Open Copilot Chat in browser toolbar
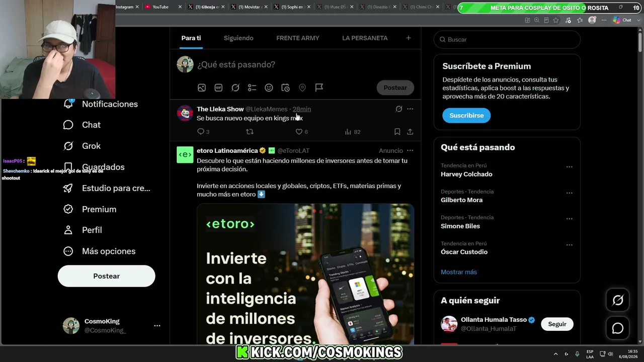This screenshot has width=644, height=362. pos(622,20)
